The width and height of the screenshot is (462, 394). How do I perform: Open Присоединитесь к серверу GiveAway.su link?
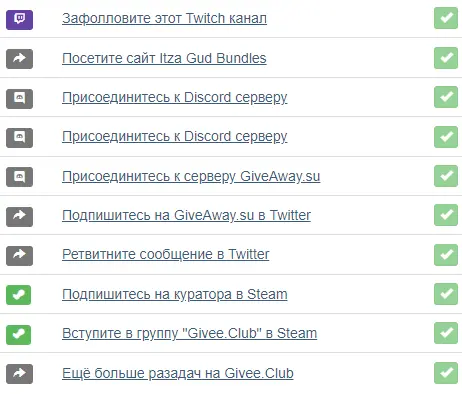tap(191, 176)
